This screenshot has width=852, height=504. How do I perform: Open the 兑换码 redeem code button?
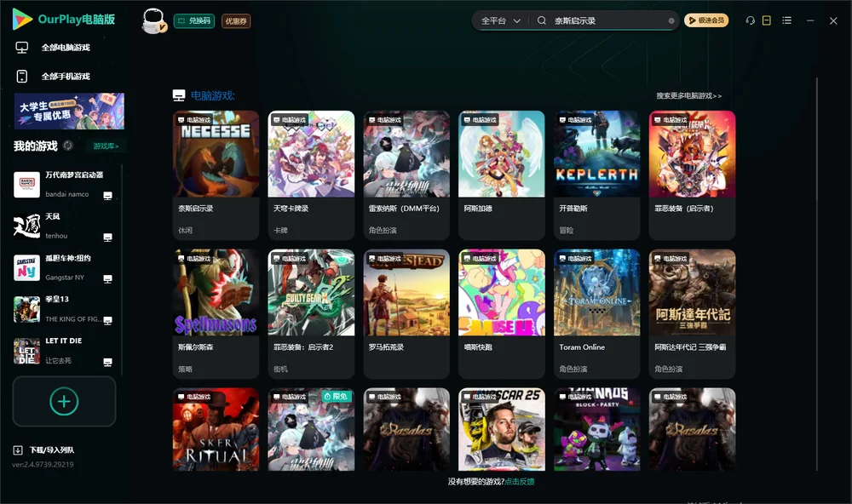click(x=194, y=20)
